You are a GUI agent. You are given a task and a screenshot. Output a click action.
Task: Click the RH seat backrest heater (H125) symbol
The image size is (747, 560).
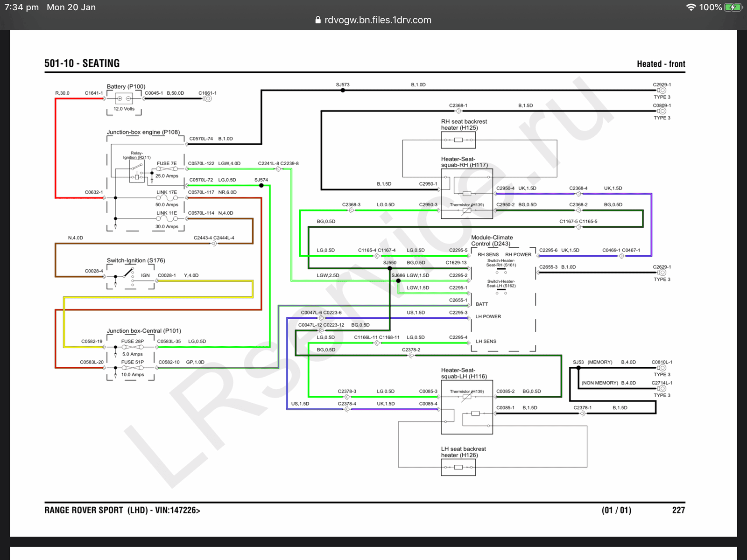(x=458, y=140)
